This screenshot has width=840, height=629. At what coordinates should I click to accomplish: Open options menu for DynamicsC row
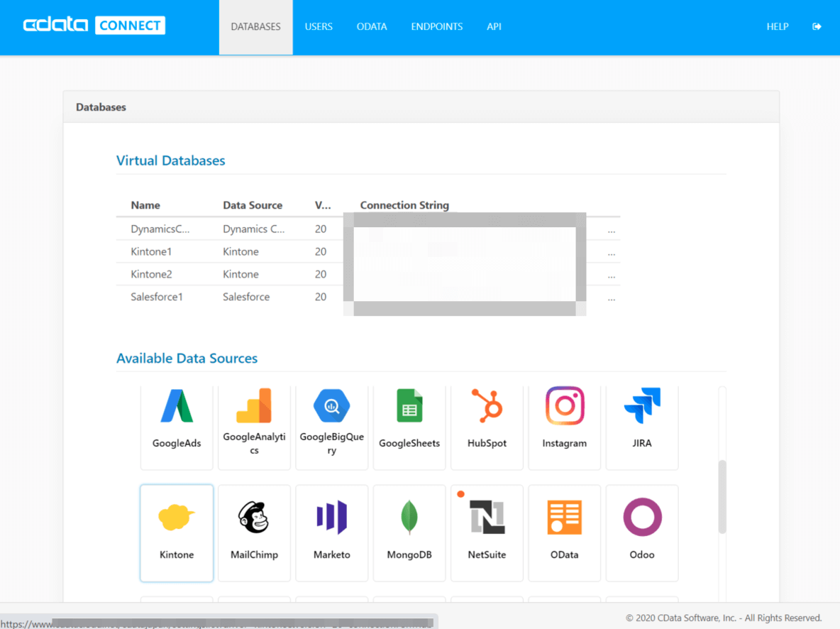coord(612,231)
